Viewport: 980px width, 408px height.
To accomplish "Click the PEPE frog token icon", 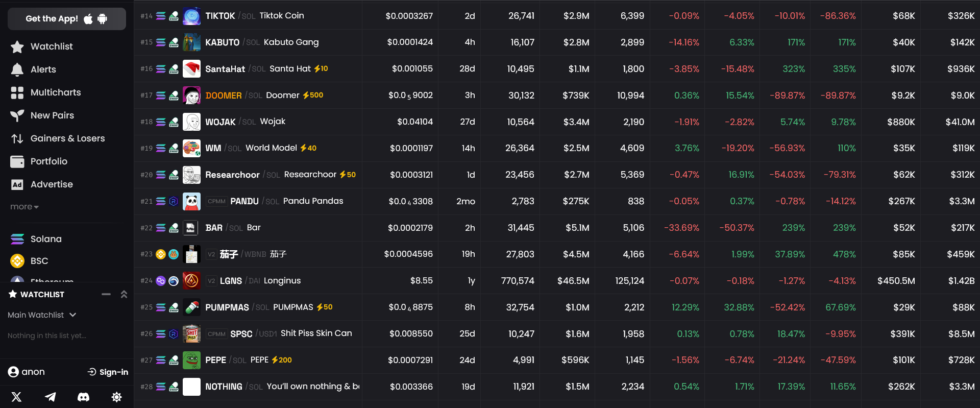I will tap(191, 360).
